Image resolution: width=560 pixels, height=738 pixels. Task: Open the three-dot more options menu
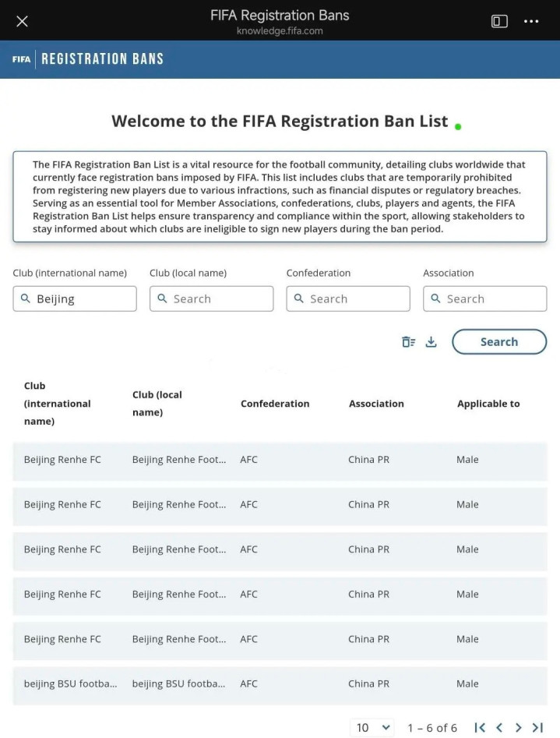tap(531, 21)
